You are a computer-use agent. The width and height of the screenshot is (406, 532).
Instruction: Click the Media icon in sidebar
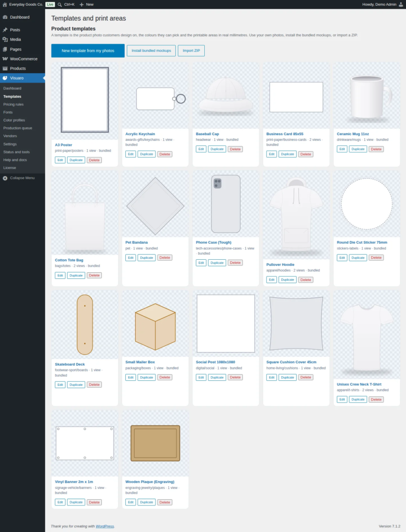5,39
